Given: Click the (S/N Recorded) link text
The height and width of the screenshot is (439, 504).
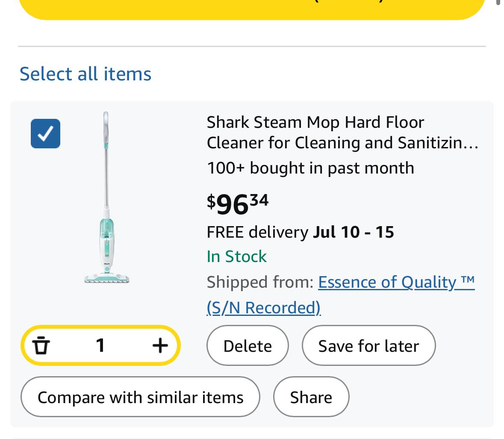Looking at the screenshot, I should click(x=264, y=308).
